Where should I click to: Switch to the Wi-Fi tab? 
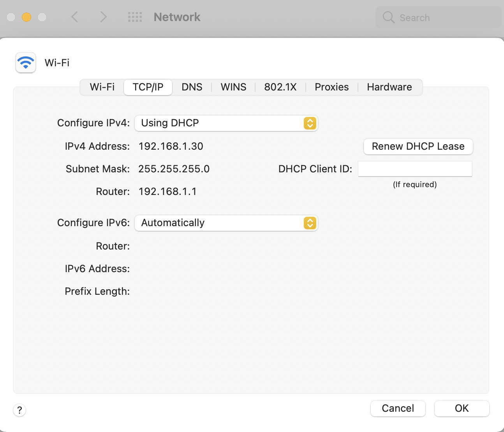coord(102,87)
